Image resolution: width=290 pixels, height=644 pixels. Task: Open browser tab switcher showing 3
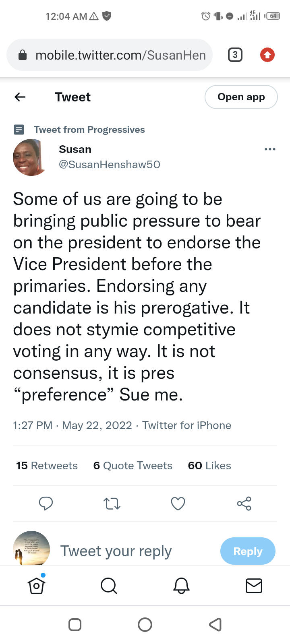(235, 55)
